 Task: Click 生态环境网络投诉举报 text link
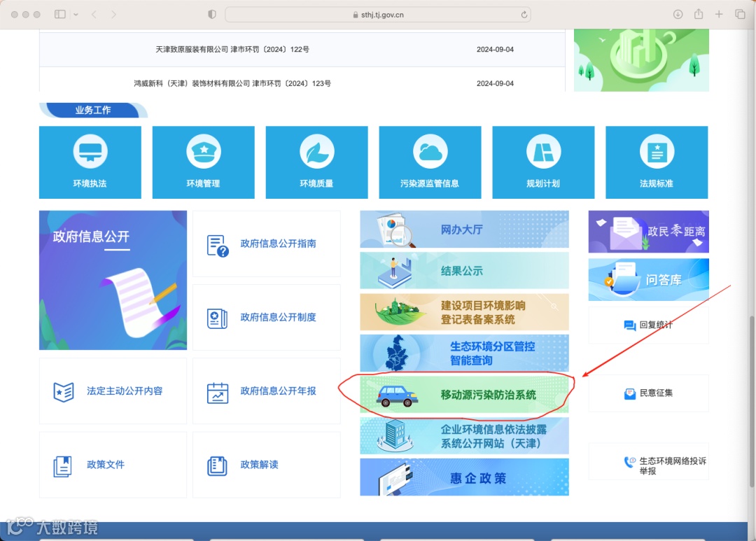point(673,466)
